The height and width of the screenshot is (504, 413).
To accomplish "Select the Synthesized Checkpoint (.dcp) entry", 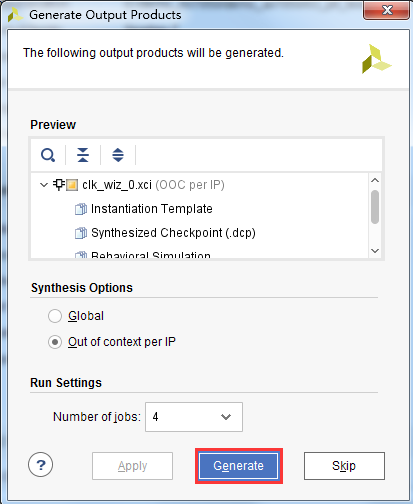I will [x=173, y=233].
